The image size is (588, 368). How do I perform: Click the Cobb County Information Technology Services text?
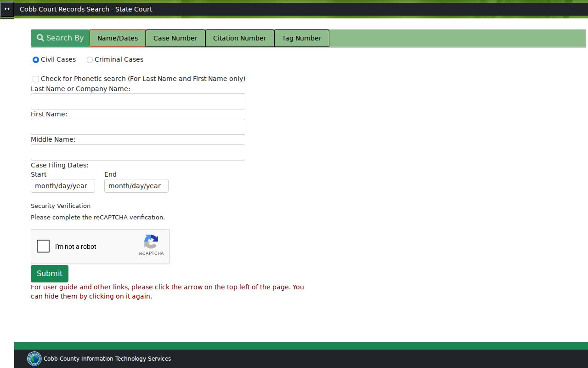click(x=107, y=359)
